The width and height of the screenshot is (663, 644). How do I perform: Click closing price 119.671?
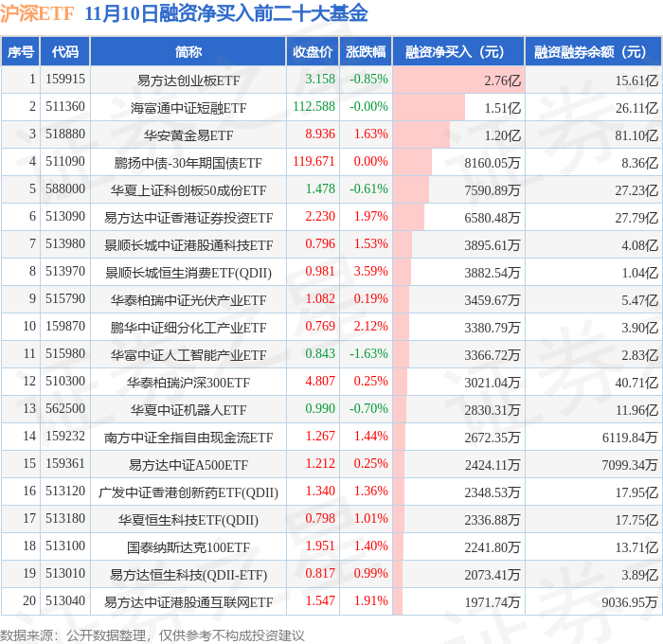pyautogui.click(x=314, y=161)
